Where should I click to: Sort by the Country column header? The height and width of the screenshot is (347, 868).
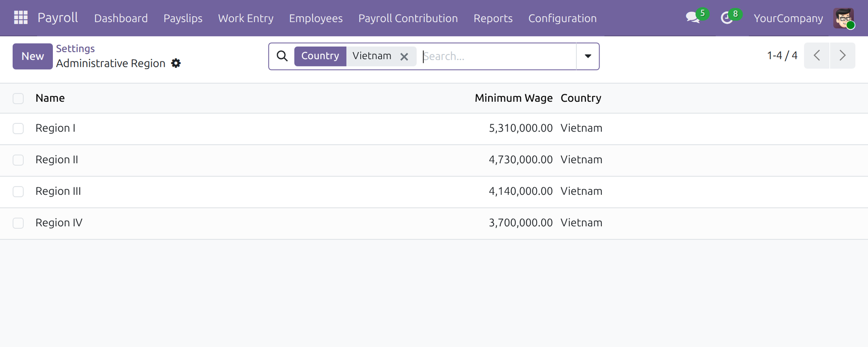581,98
